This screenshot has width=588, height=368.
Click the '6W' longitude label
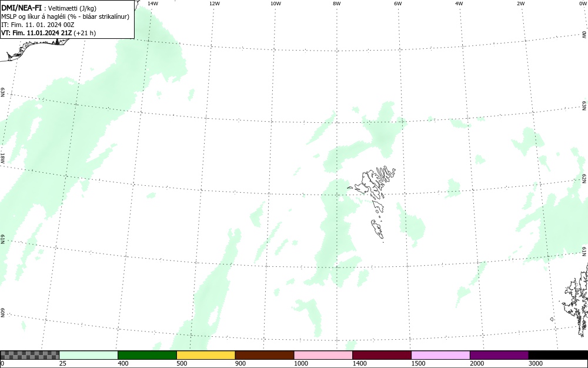click(x=398, y=4)
